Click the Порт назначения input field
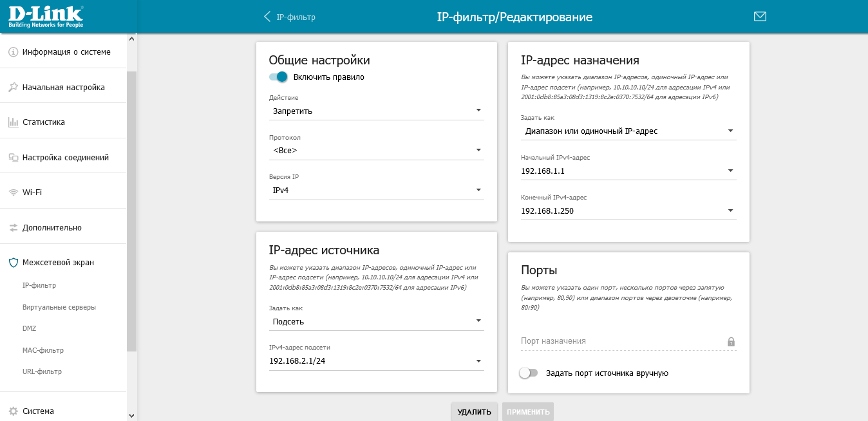 [x=621, y=341]
